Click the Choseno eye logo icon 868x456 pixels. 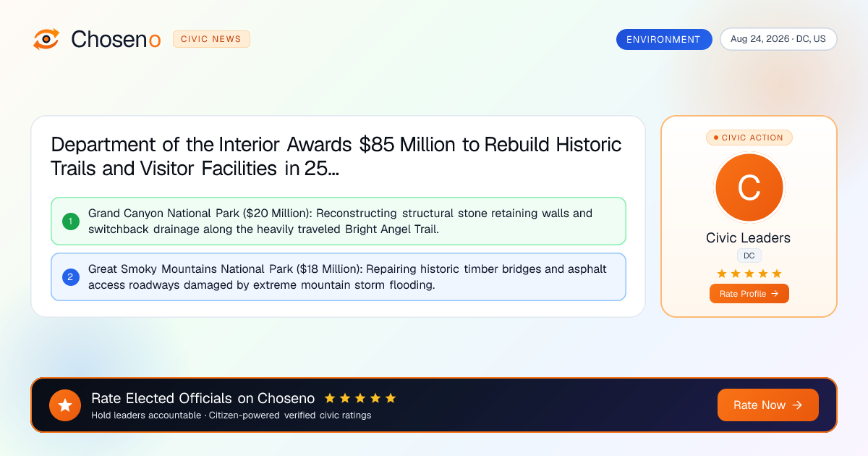pyautogui.click(x=46, y=39)
